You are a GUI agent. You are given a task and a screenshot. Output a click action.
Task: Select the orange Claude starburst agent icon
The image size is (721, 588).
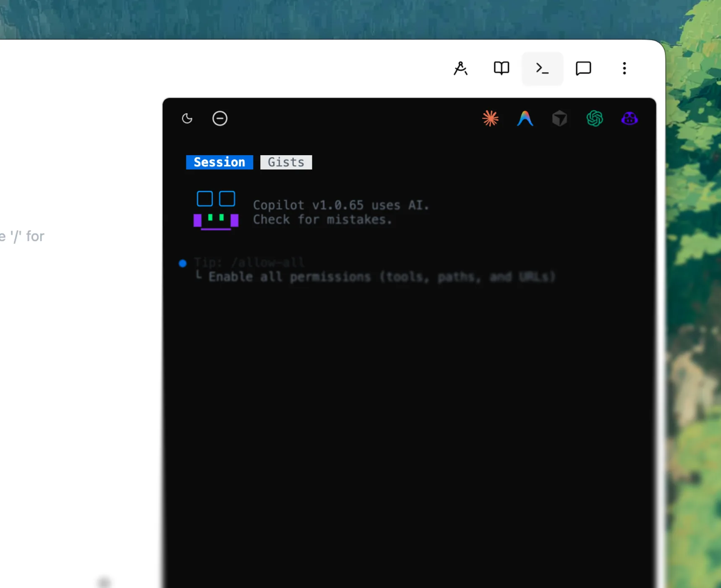[x=490, y=119]
